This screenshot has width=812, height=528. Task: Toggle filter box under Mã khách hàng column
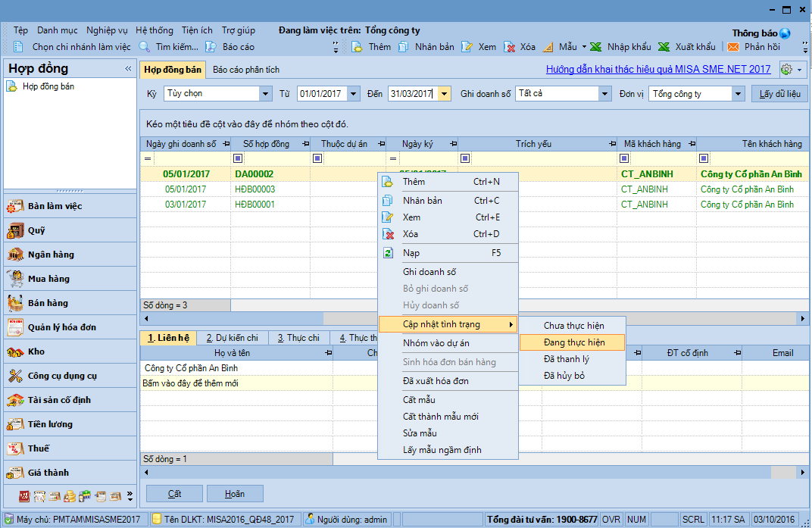point(624,158)
